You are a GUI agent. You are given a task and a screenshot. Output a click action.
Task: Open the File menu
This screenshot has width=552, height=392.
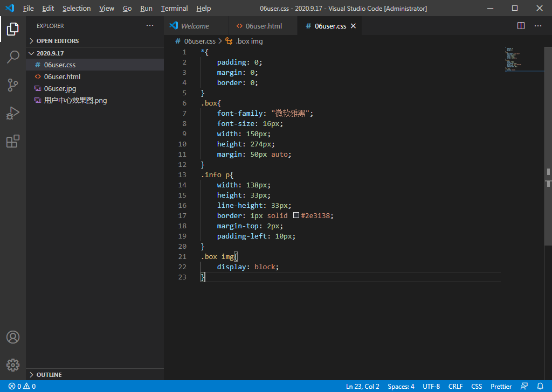click(x=28, y=8)
